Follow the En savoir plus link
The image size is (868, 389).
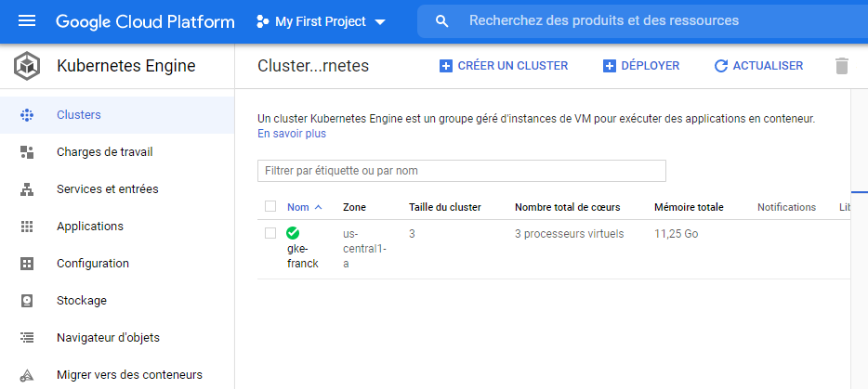click(x=292, y=134)
